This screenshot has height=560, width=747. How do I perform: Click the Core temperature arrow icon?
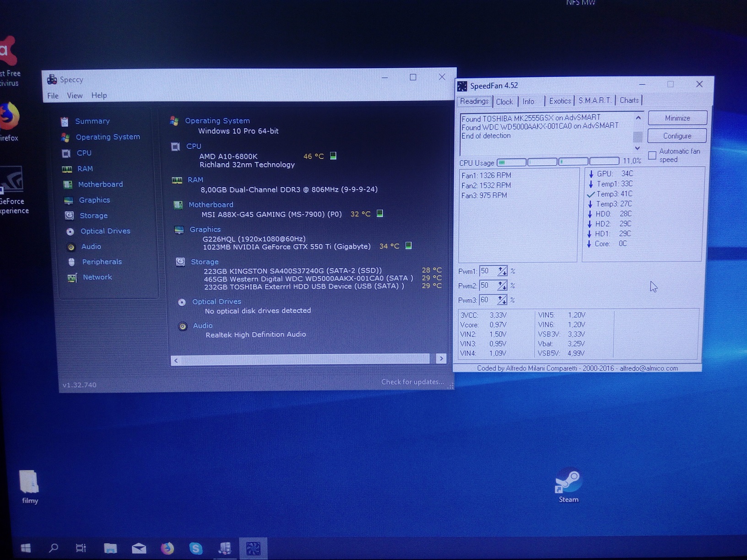coord(589,244)
